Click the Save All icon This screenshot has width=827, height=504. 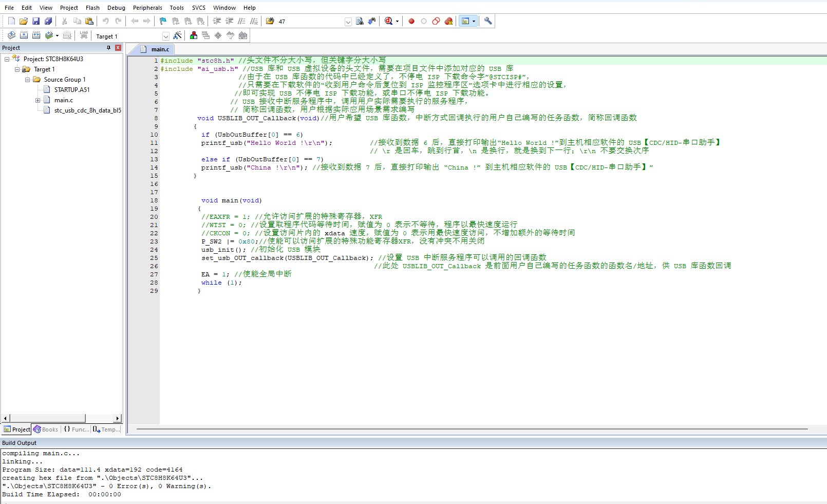tap(48, 21)
